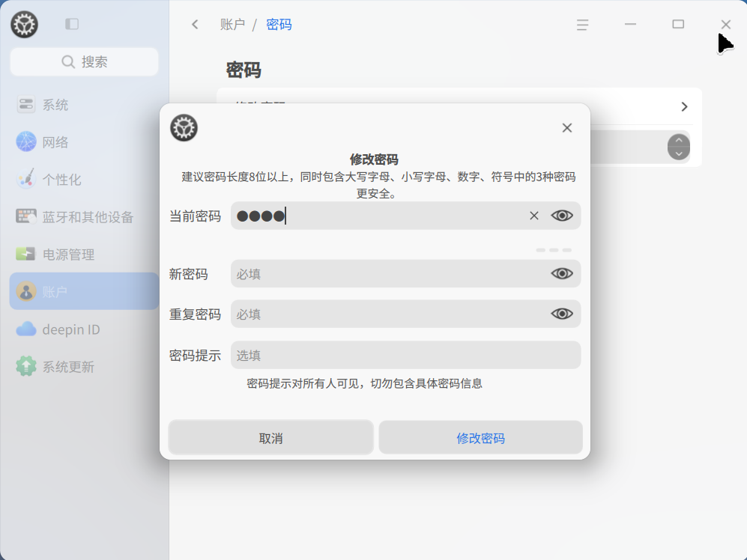Confirm with the 修改密码 button
This screenshot has height=560, width=747.
(x=480, y=437)
